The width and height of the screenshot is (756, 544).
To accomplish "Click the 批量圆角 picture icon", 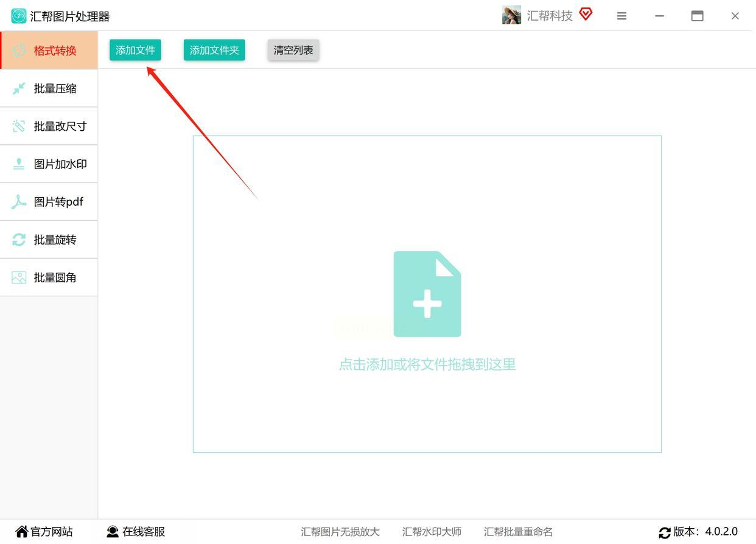I will (x=19, y=277).
